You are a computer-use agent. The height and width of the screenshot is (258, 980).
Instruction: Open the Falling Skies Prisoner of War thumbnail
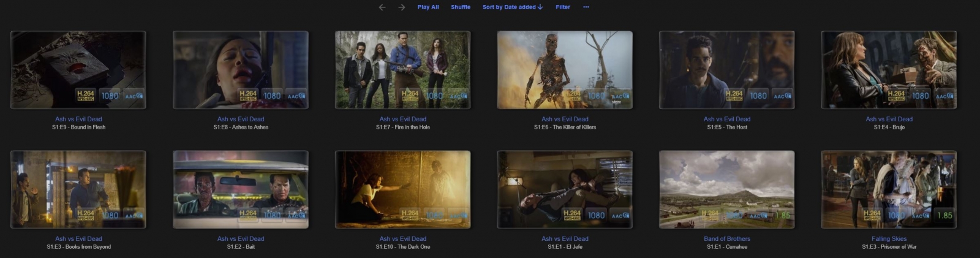click(889, 189)
